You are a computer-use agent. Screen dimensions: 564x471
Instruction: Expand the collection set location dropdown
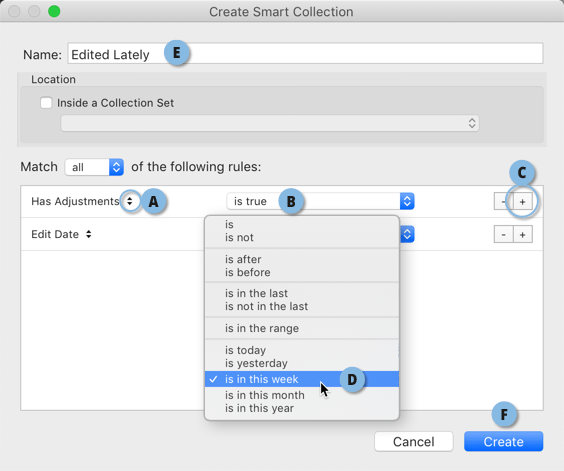pos(270,123)
